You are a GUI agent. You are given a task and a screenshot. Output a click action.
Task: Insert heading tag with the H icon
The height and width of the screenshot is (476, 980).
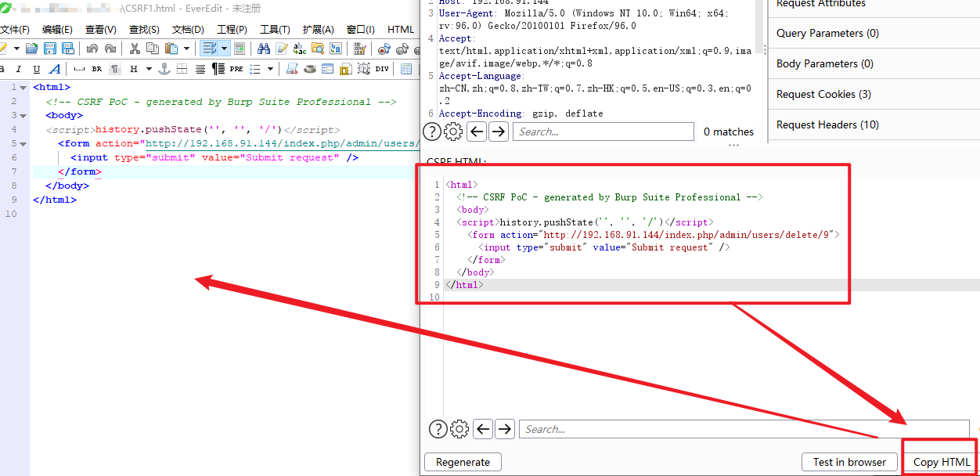click(x=134, y=69)
